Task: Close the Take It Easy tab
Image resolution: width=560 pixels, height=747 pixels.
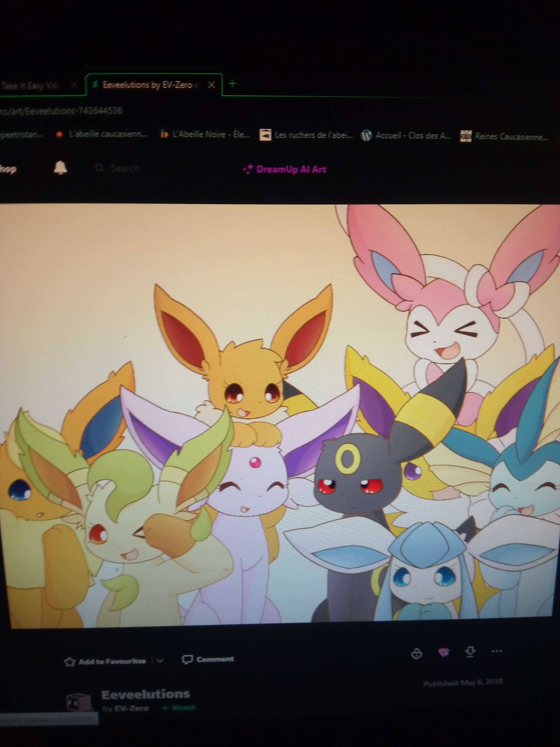Action: click(74, 85)
